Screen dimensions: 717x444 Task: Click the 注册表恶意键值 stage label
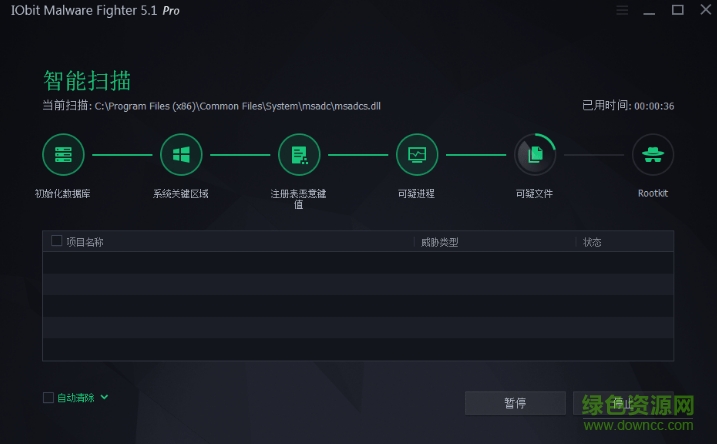299,199
